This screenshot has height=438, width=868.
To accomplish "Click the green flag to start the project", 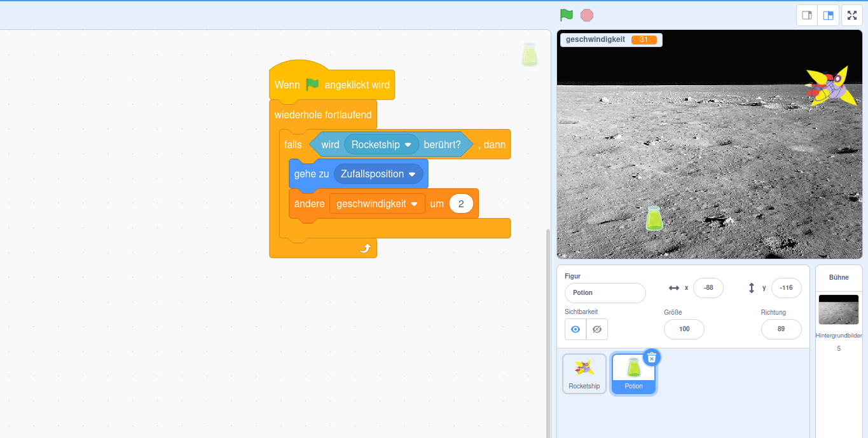I will 566,15.
